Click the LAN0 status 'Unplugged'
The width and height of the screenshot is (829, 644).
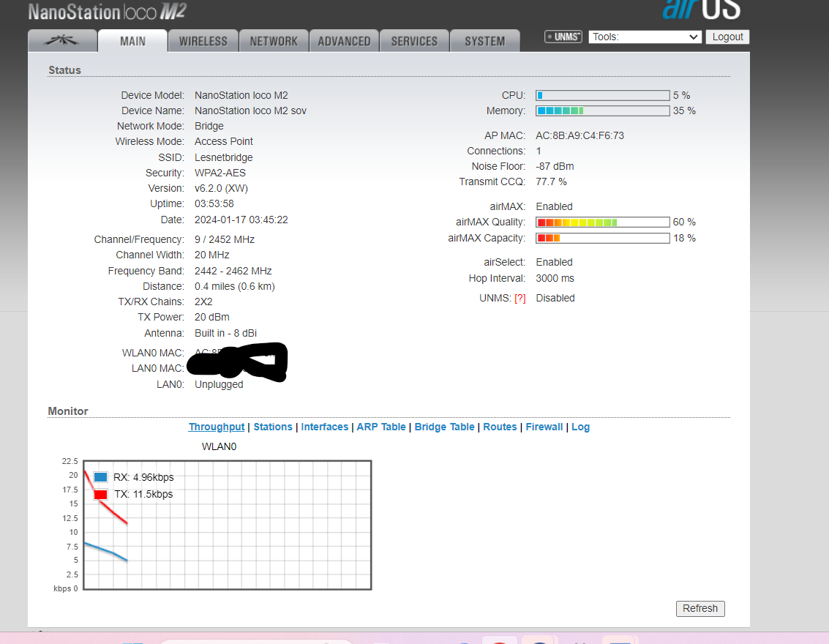[219, 384]
